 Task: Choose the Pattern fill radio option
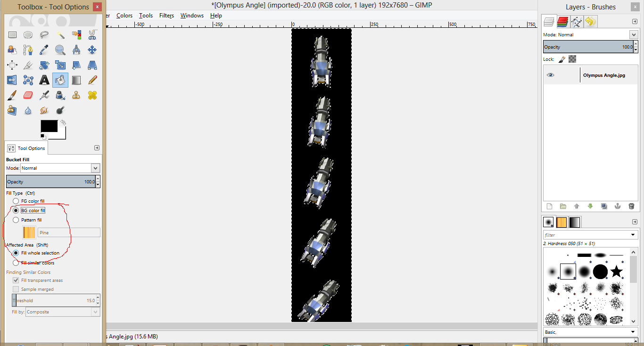point(16,220)
